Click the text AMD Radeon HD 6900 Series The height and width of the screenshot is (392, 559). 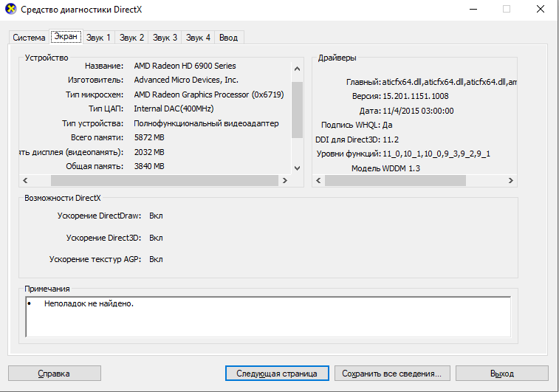pyautogui.click(x=185, y=66)
